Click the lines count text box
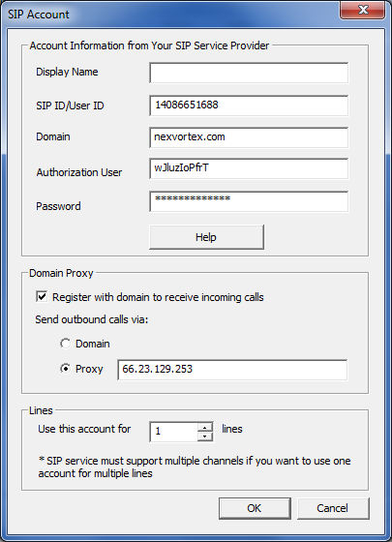The width and height of the screenshot is (392, 542). (x=174, y=432)
